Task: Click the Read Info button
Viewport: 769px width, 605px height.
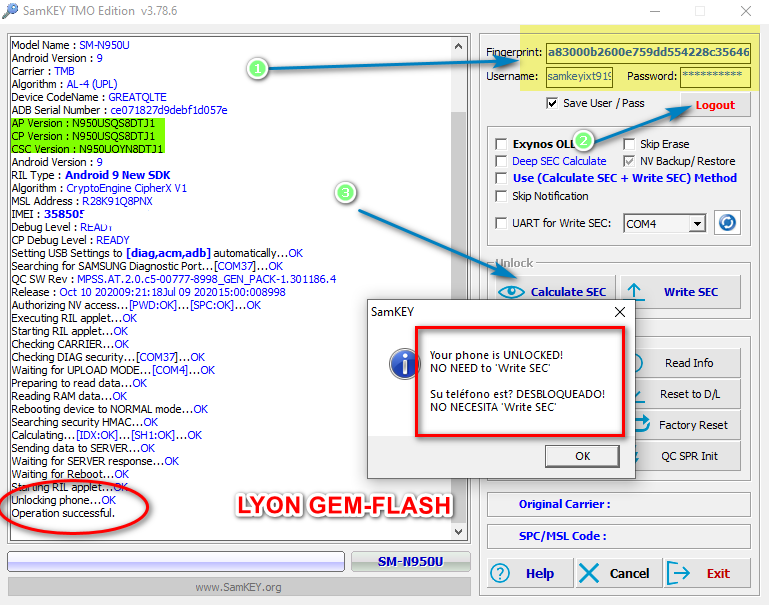Action: point(689,363)
